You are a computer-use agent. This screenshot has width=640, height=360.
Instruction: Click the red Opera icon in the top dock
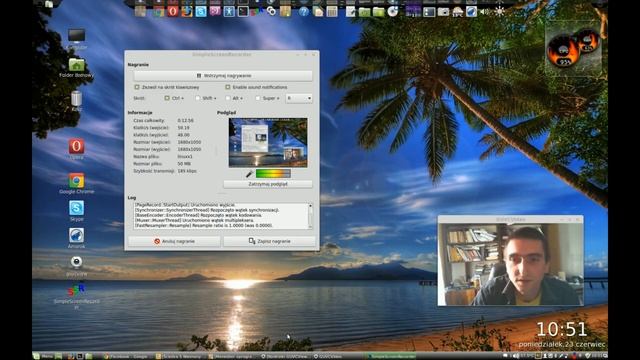[173, 11]
